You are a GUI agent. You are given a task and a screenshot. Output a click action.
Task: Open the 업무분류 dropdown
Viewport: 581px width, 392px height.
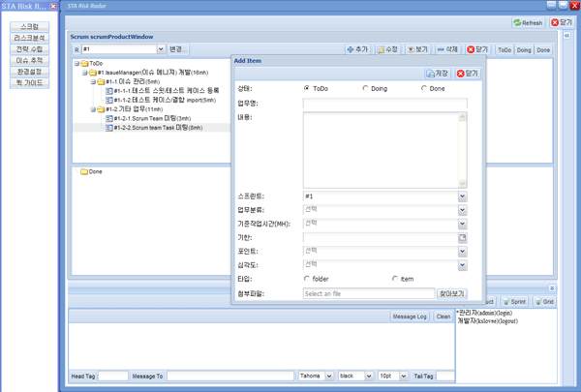(462, 210)
